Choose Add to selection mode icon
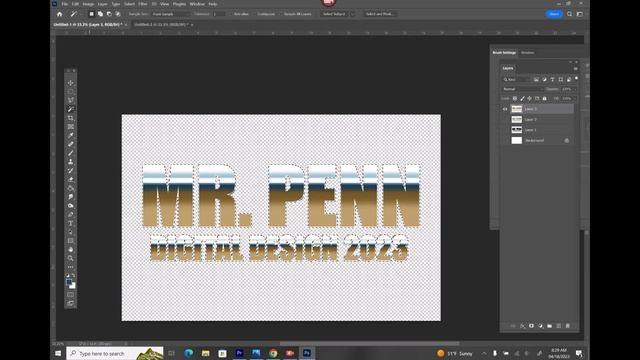640x360 pixels. point(100,14)
